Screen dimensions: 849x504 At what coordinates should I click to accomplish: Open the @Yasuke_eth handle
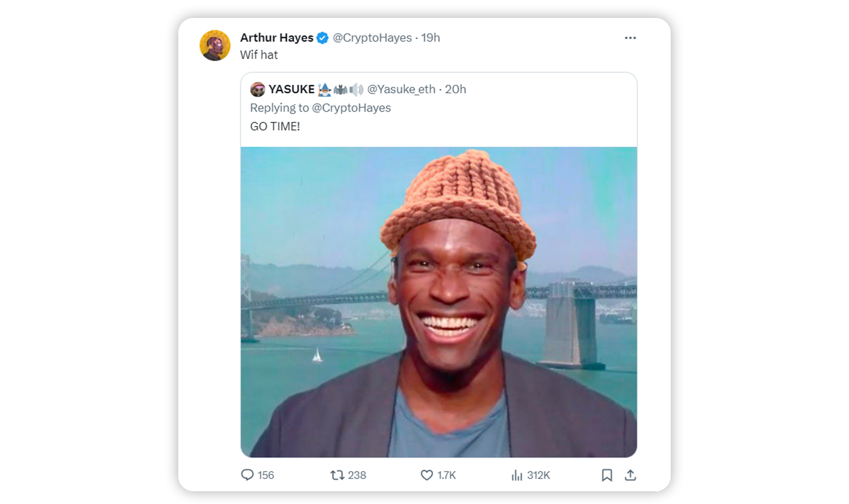click(401, 89)
